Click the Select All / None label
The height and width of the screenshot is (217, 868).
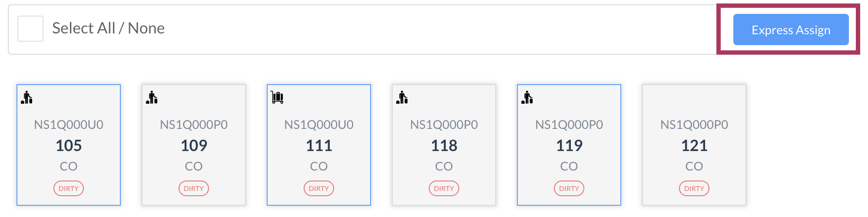pos(109,28)
